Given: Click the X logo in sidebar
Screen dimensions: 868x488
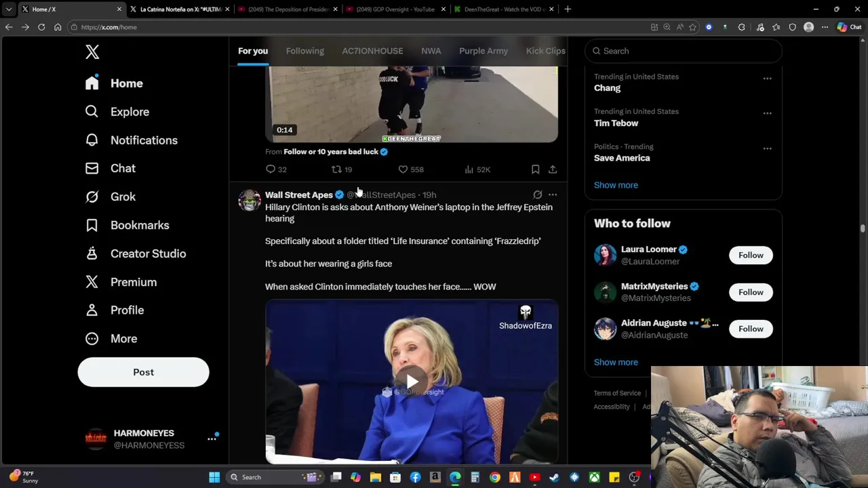Looking at the screenshot, I should click(92, 52).
